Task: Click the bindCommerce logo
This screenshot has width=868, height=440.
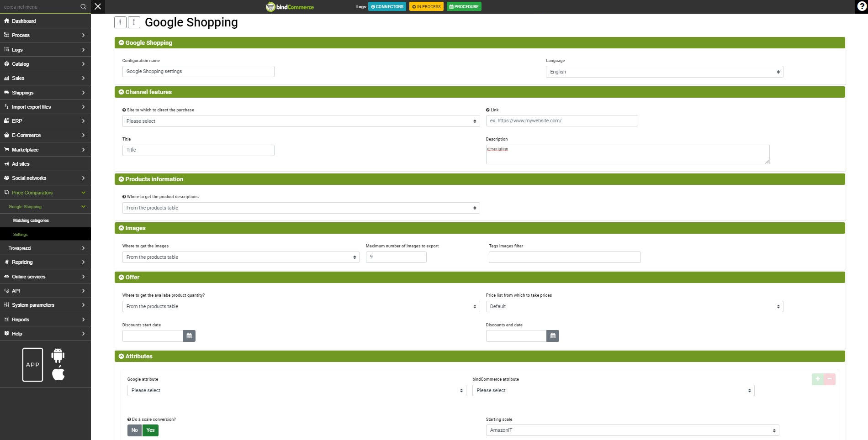Action: pos(290,7)
